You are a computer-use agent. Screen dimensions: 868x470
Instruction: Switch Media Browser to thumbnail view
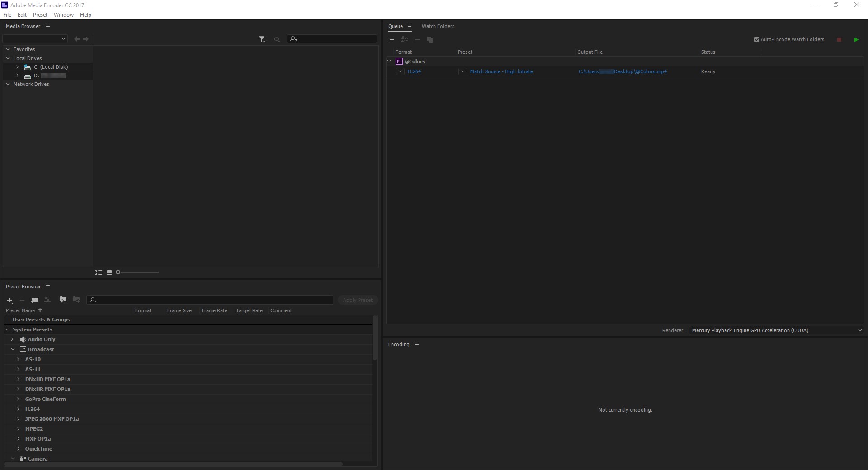(x=109, y=272)
